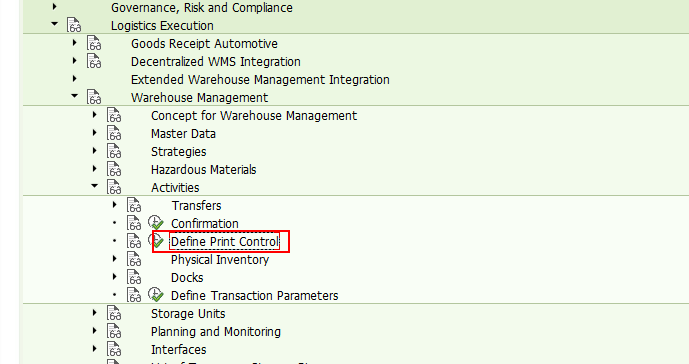Run Define Transaction Parameters activity icon

[x=156, y=295]
